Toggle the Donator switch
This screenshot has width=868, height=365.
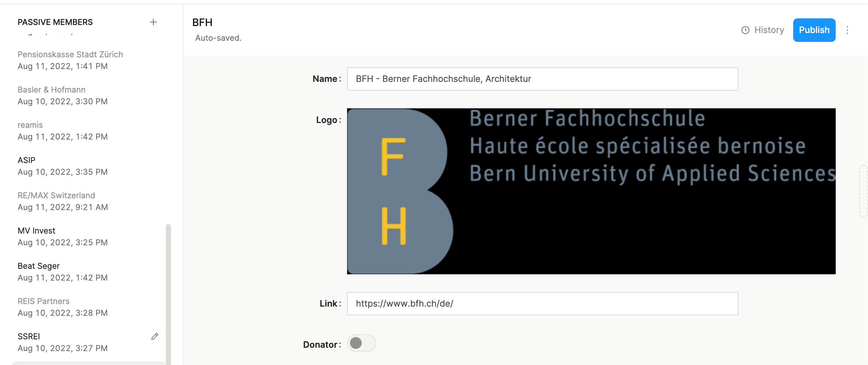361,343
